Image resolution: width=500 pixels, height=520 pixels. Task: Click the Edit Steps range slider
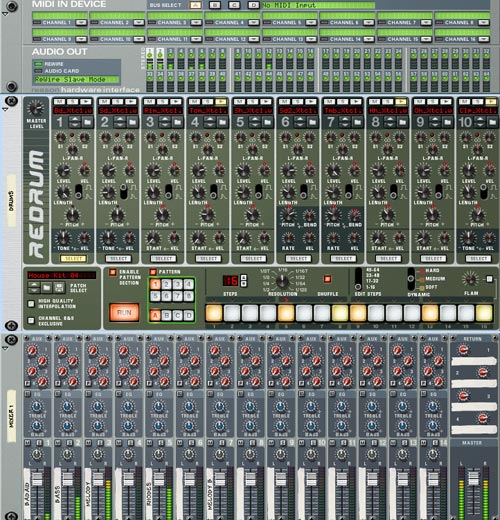(358, 279)
